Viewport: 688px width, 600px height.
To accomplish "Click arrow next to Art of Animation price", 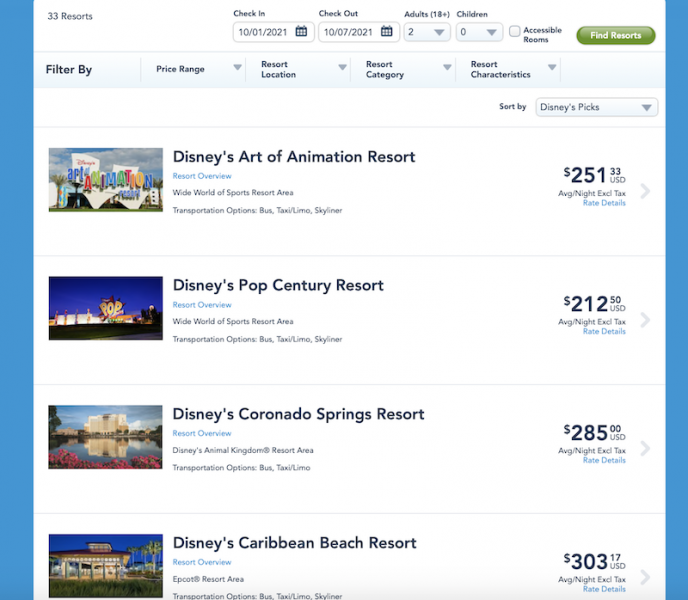I will tap(645, 191).
